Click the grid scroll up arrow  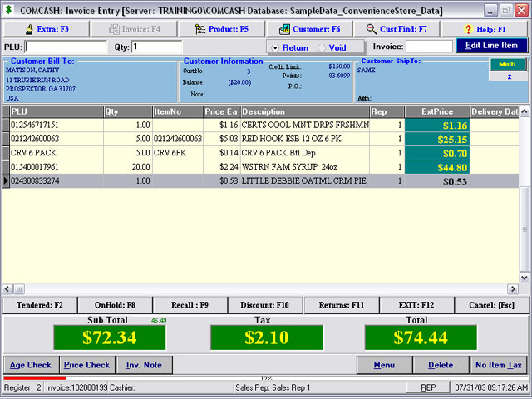coord(525,111)
